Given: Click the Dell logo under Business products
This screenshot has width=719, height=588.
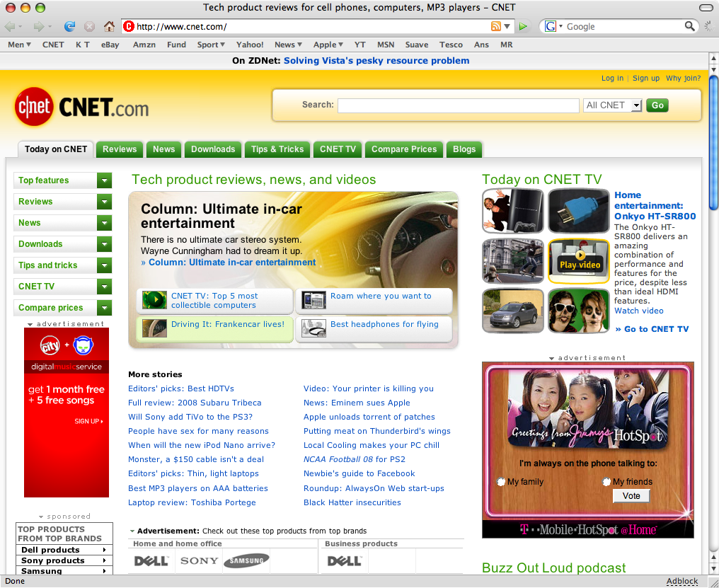Looking at the screenshot, I should pyautogui.click(x=344, y=560).
